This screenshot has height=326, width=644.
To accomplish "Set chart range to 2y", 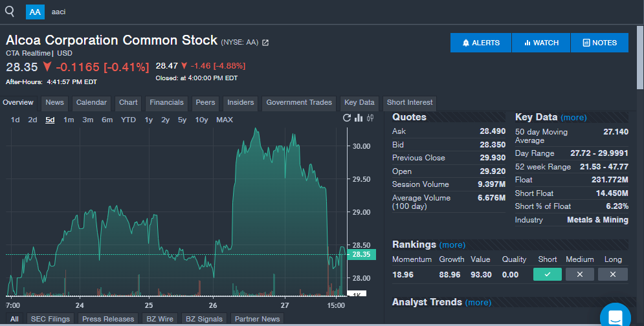I will pos(165,120).
